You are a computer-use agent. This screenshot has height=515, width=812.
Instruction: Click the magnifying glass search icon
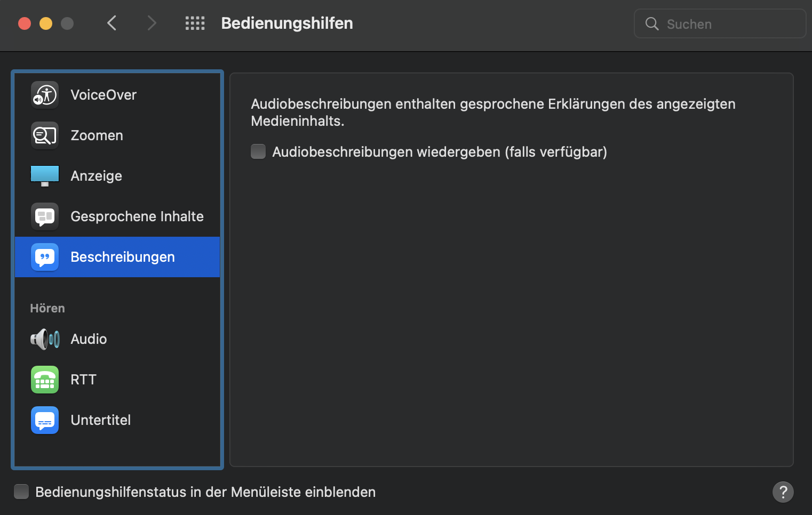tap(652, 24)
